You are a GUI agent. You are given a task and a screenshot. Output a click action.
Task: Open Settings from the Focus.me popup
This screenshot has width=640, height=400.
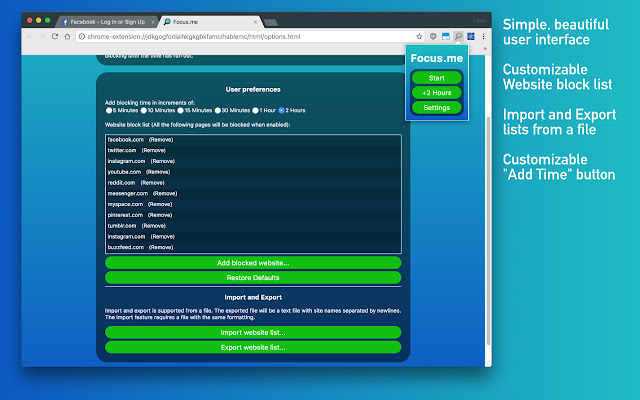tap(436, 107)
